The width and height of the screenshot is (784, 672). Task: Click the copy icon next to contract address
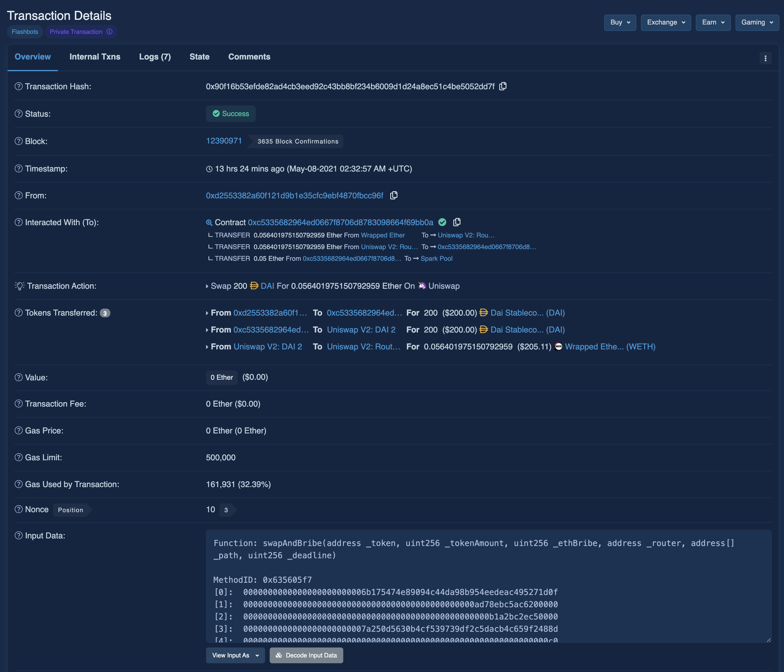tap(457, 222)
